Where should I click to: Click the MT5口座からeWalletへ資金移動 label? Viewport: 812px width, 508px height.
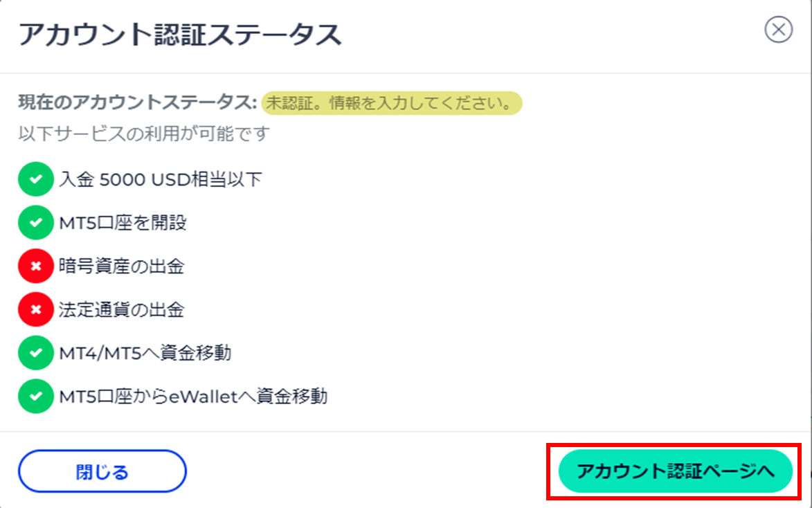pyautogui.click(x=193, y=397)
